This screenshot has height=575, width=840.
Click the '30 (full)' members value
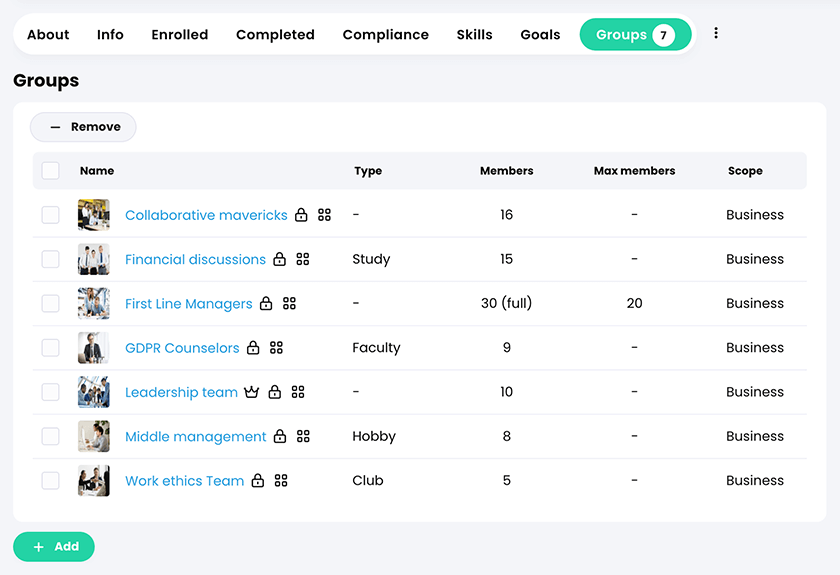coord(507,303)
